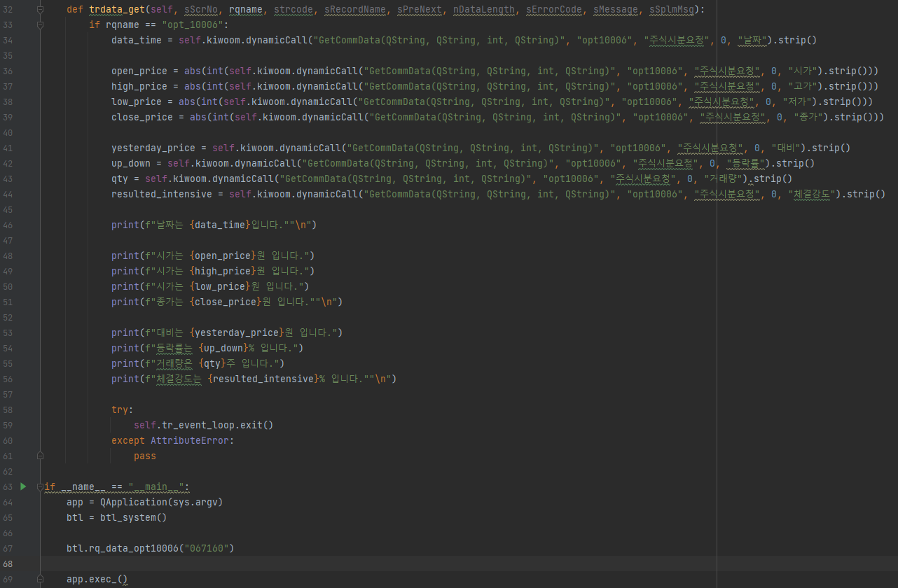Image resolution: width=898 pixels, height=588 pixels.
Task: Click tr_event_loop.exit() on line 59
Action: 218,425
